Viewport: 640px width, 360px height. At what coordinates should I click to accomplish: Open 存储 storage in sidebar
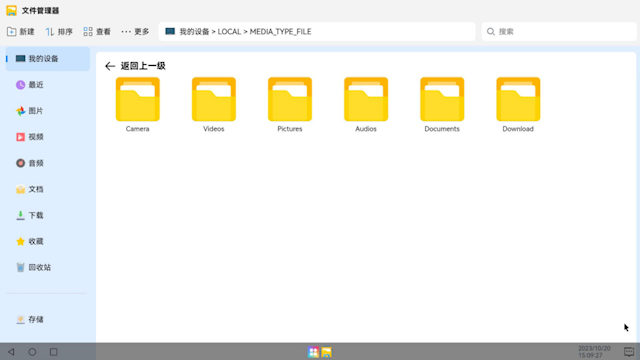48,319
